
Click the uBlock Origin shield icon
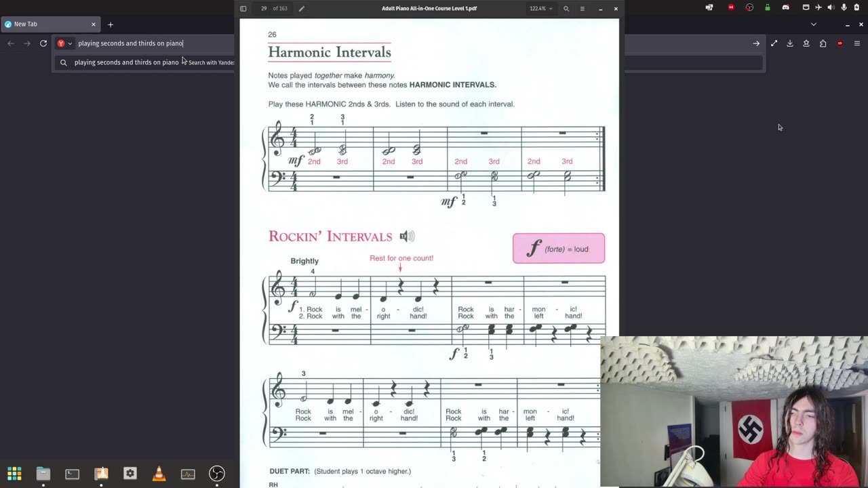(x=840, y=43)
